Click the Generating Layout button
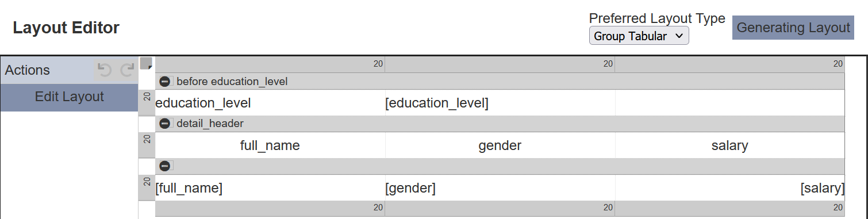The height and width of the screenshot is (219, 868). point(793,28)
